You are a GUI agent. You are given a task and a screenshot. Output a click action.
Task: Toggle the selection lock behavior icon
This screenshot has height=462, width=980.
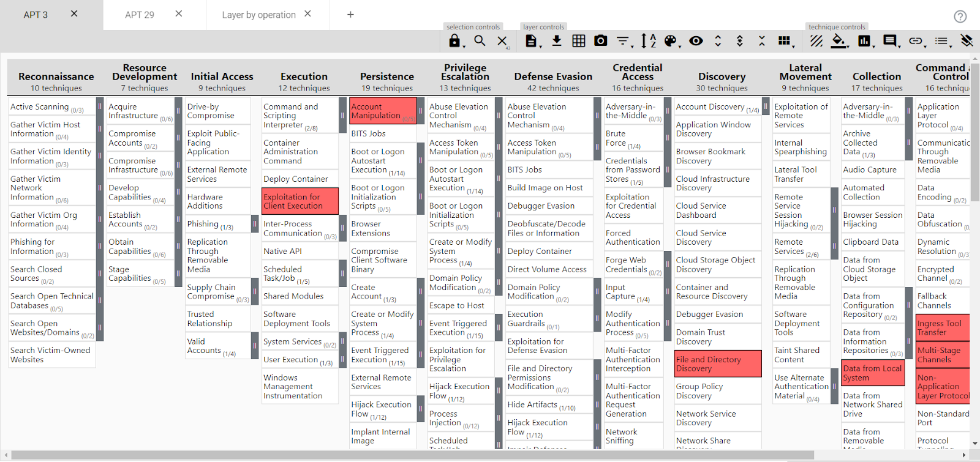[x=454, y=41]
